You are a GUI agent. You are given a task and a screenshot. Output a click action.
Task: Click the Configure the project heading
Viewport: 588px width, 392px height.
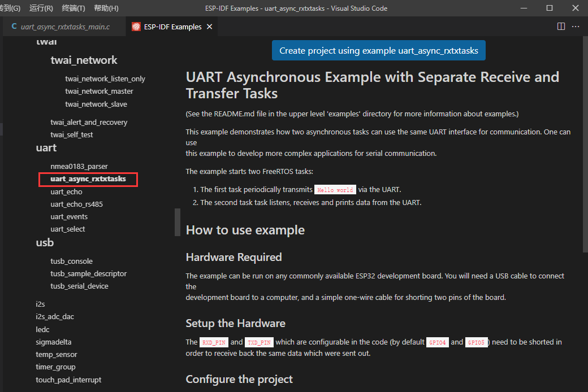point(239,379)
